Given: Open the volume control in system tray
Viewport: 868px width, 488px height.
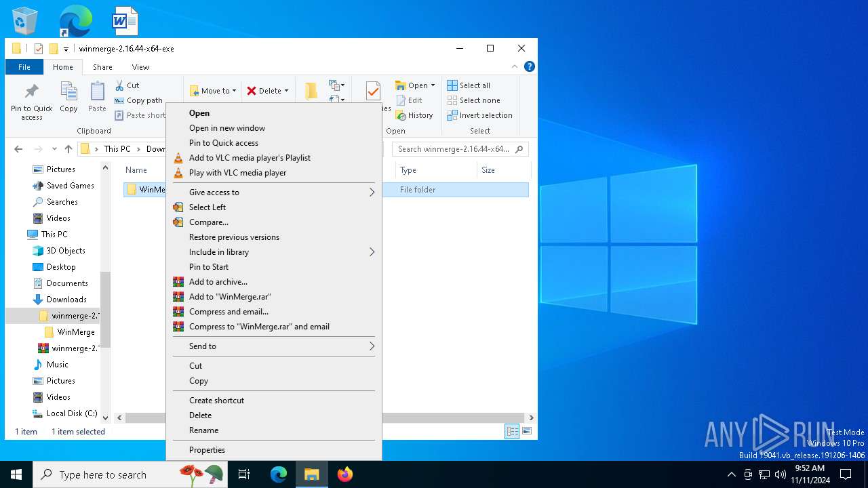Looking at the screenshot, I should [x=781, y=474].
